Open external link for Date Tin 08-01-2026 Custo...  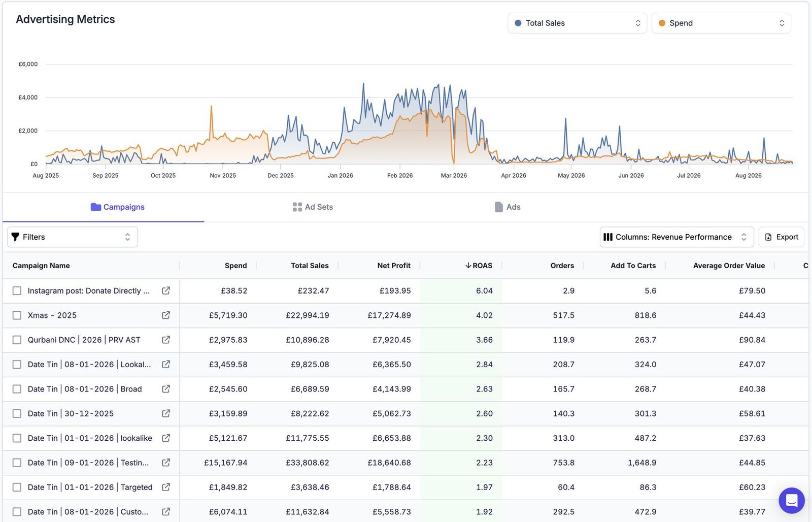click(x=166, y=511)
